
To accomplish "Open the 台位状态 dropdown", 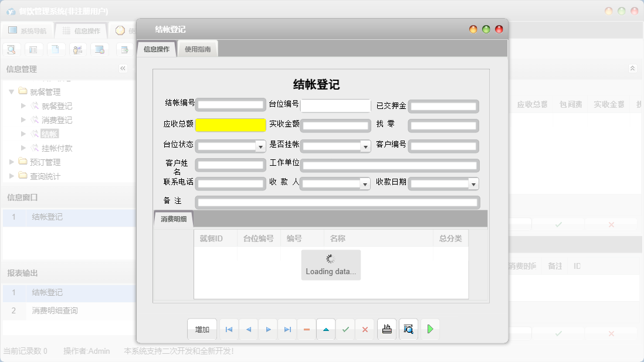I will [x=261, y=146].
